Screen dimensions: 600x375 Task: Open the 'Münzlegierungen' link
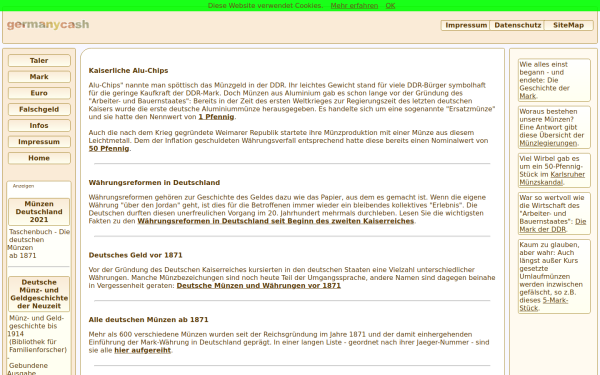click(x=548, y=143)
